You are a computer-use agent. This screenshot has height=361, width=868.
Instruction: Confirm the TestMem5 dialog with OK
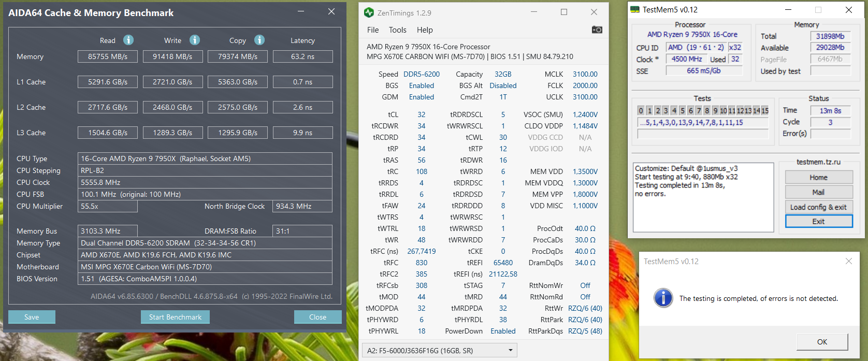(822, 342)
